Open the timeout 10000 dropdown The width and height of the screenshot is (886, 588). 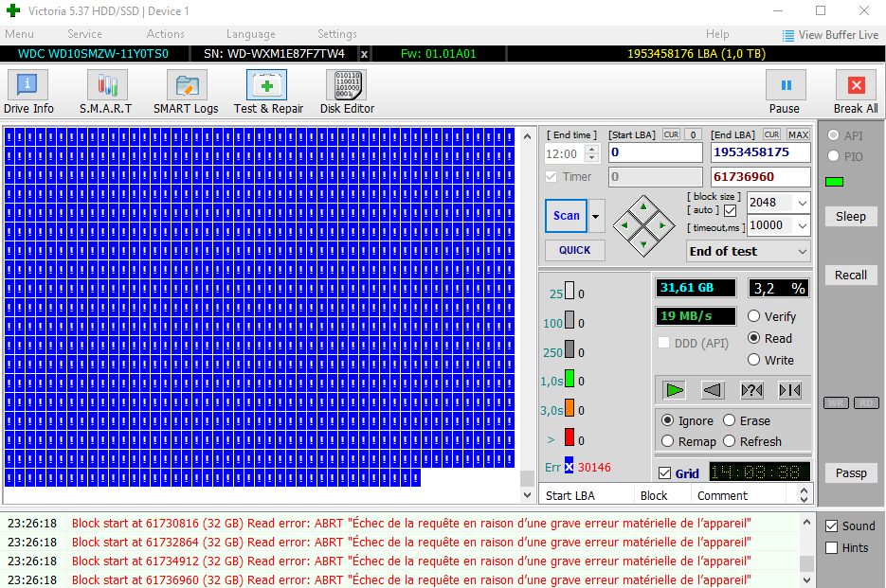pos(803,225)
